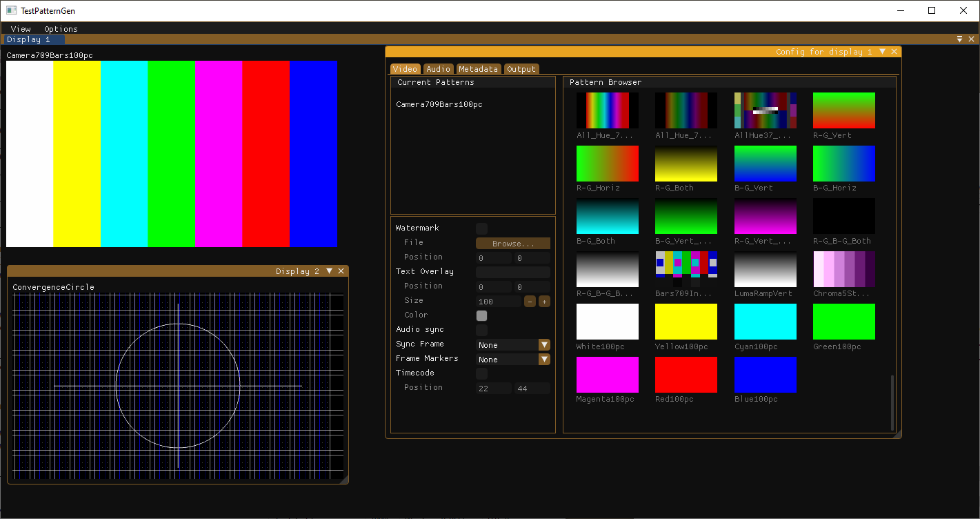Click Timecode Position field showing 44
Viewport: 980px width, 519px height.
(532, 388)
